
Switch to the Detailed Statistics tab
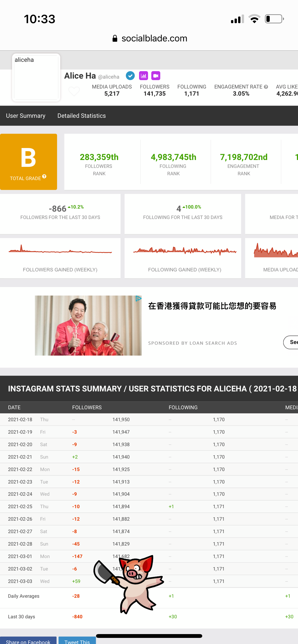coord(82,116)
